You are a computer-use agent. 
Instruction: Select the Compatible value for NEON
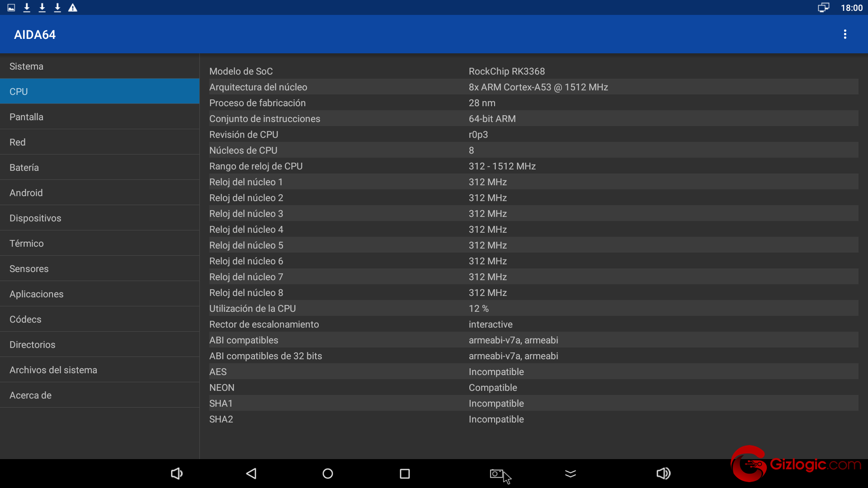[493, 387]
